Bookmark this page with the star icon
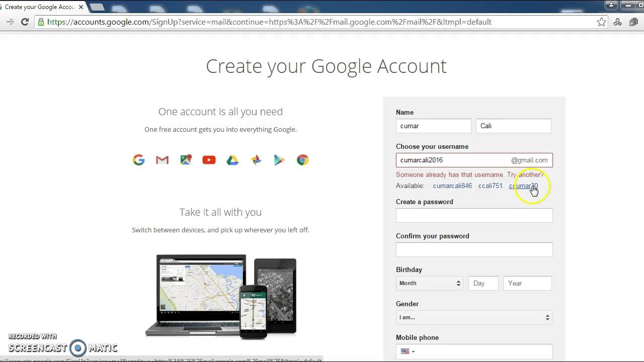Image resolution: width=644 pixels, height=362 pixels. click(x=601, y=22)
